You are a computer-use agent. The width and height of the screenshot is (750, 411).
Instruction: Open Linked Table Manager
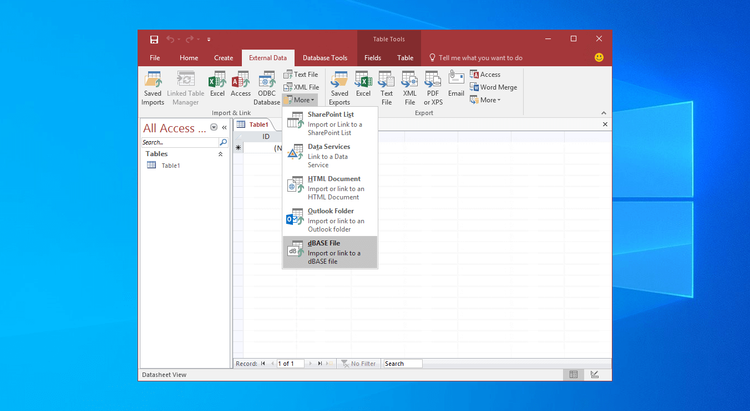point(186,88)
